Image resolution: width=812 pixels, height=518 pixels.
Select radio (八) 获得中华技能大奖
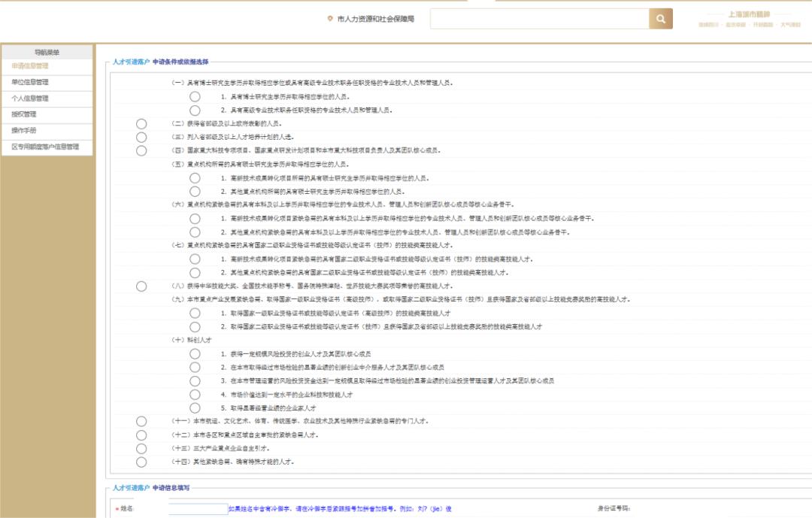[141, 286]
